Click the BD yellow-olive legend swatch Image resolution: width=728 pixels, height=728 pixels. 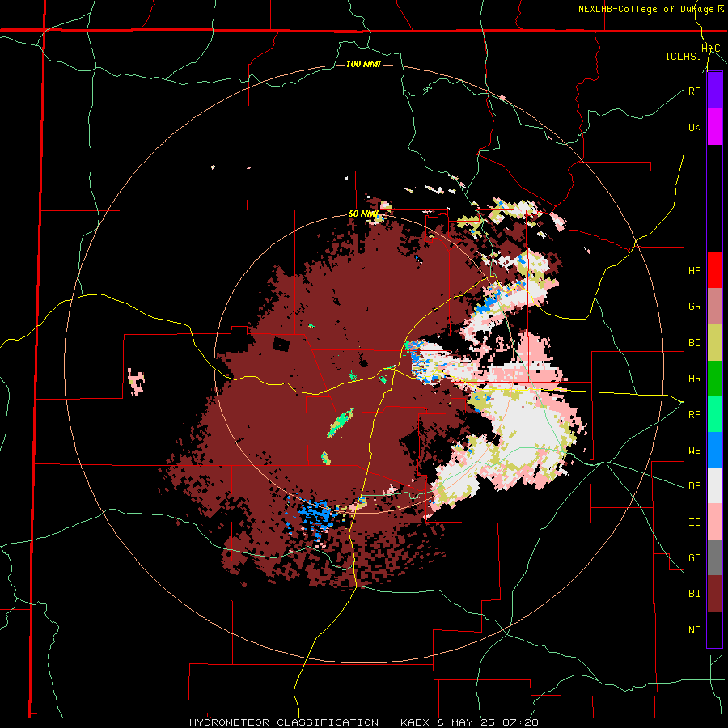[714, 343]
